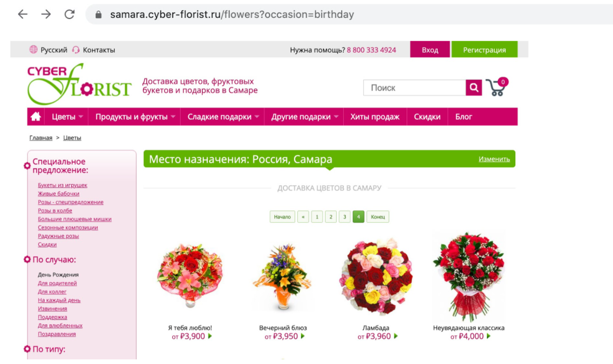Viewport: 613px width, 364px height.
Task: Click the headset contacts icon
Action: pos(76,50)
